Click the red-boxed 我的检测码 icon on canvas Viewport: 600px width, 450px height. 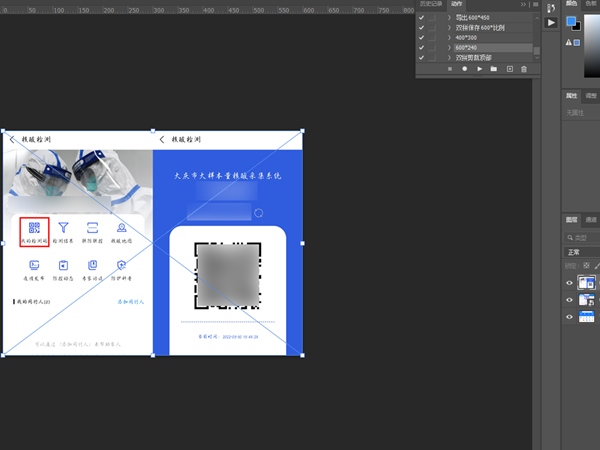pos(34,232)
